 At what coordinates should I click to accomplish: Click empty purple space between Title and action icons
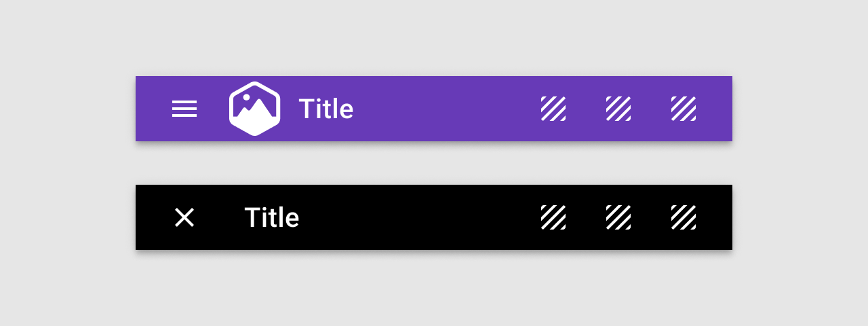[448, 109]
